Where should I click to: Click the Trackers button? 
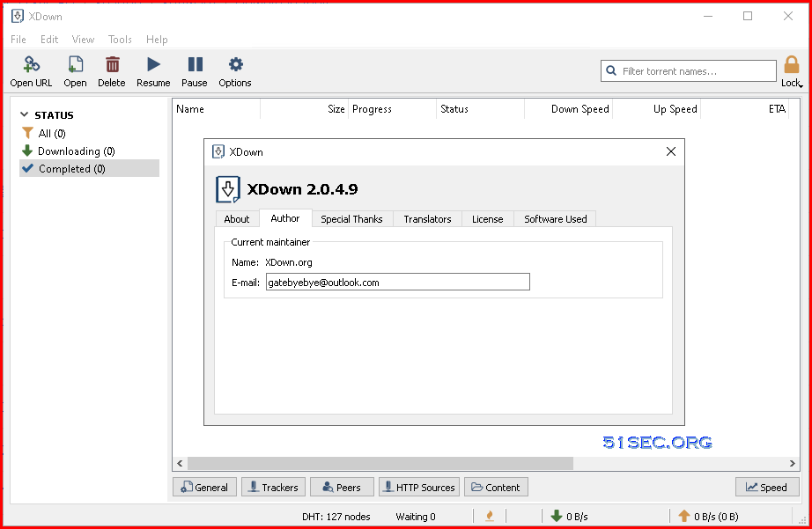point(273,487)
